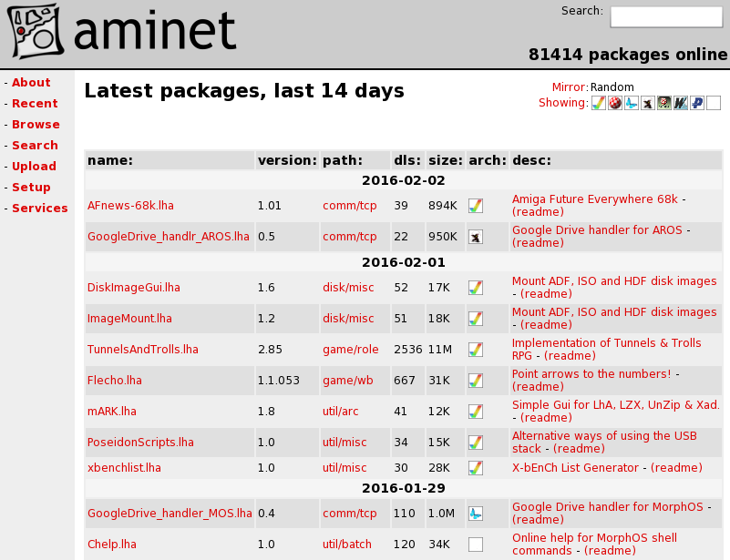
Task: Open the game/wb path link
Action: [348, 380]
